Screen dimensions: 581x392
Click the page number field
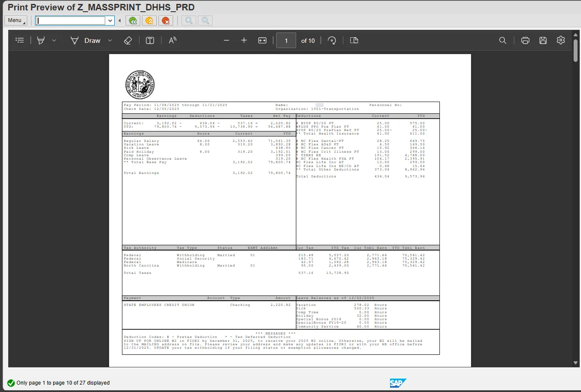(x=286, y=40)
